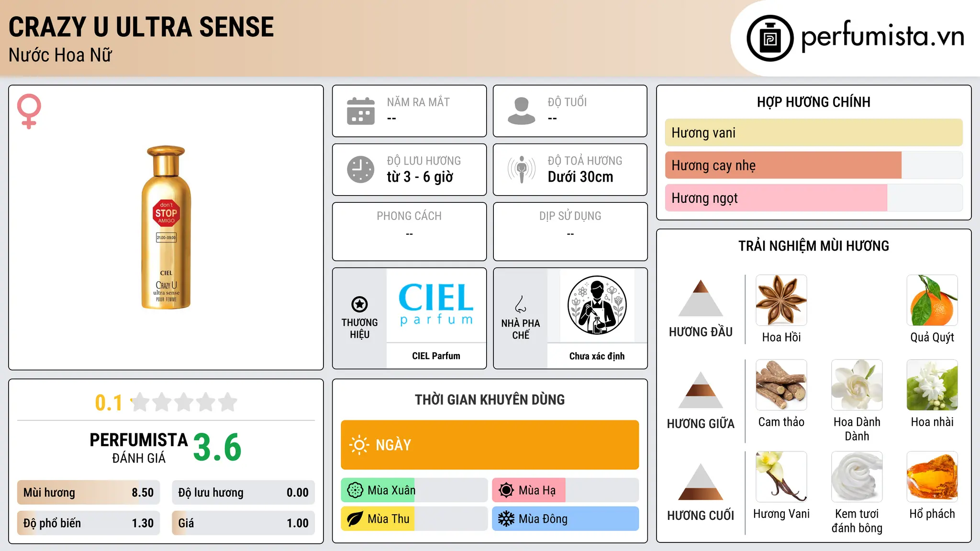
Task: Click the TRẢI NGHIỆM MÙI HƯƠNG heading
Action: pos(814,246)
